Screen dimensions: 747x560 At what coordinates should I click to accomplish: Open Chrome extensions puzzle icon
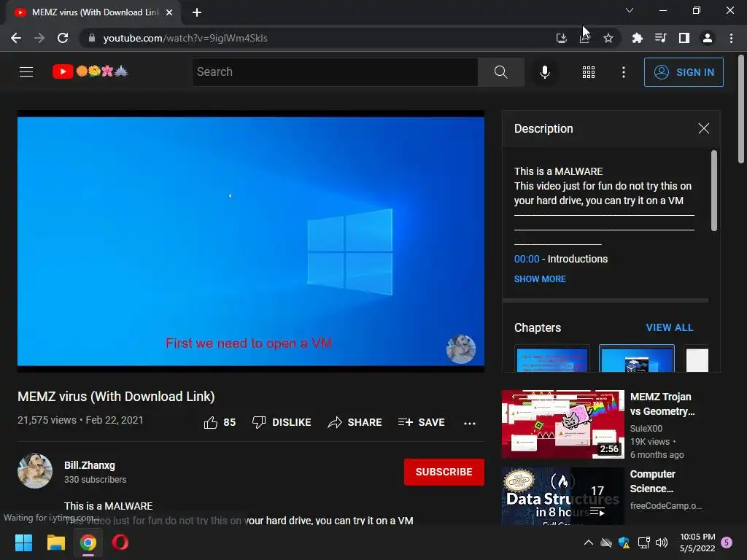637,38
